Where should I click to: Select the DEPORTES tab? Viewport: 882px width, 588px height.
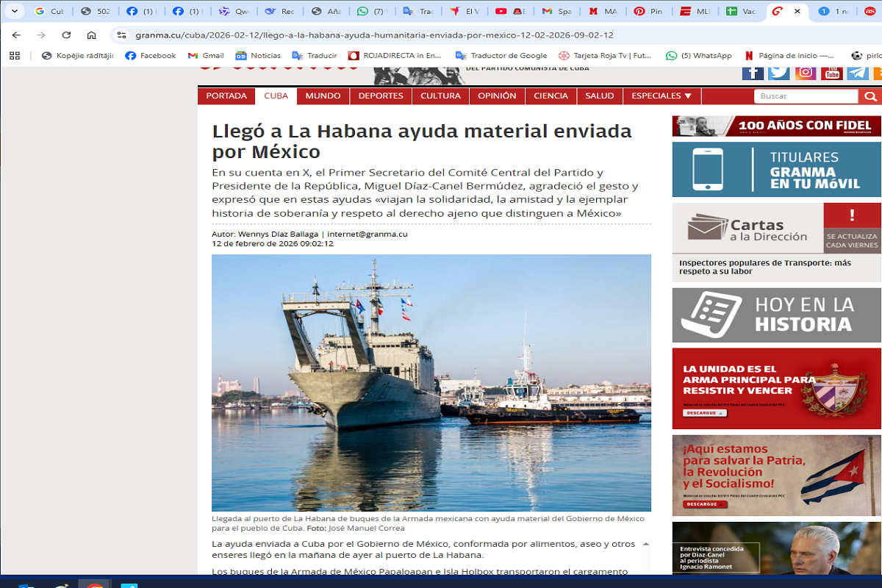pos(381,96)
